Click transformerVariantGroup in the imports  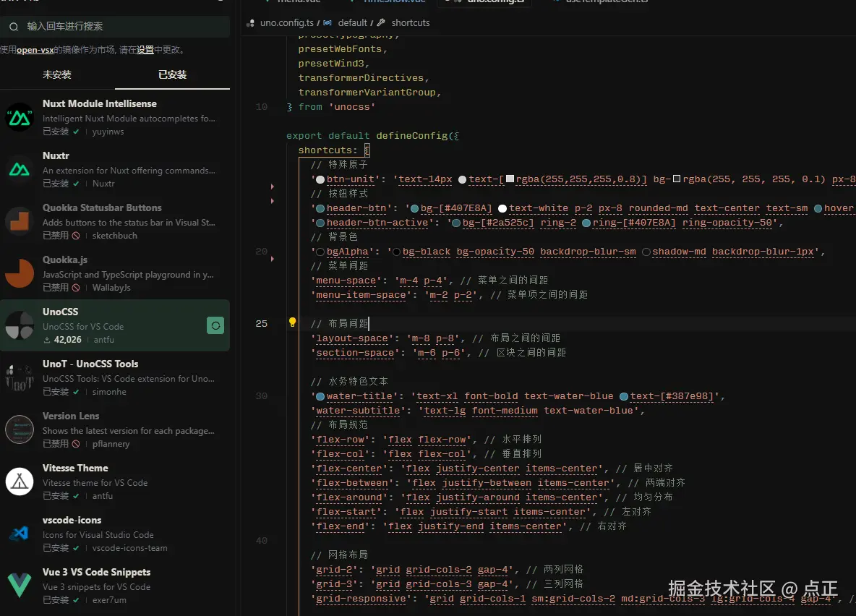pyautogui.click(x=367, y=93)
